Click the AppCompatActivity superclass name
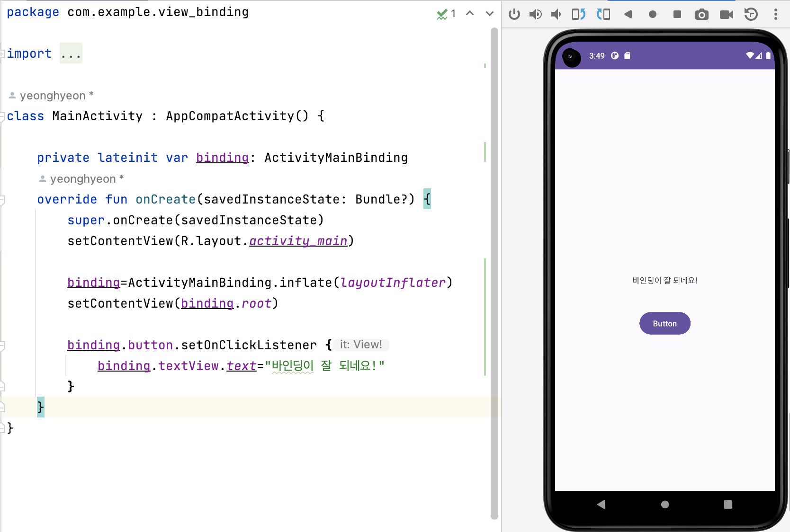This screenshot has height=532, width=790. coord(230,116)
